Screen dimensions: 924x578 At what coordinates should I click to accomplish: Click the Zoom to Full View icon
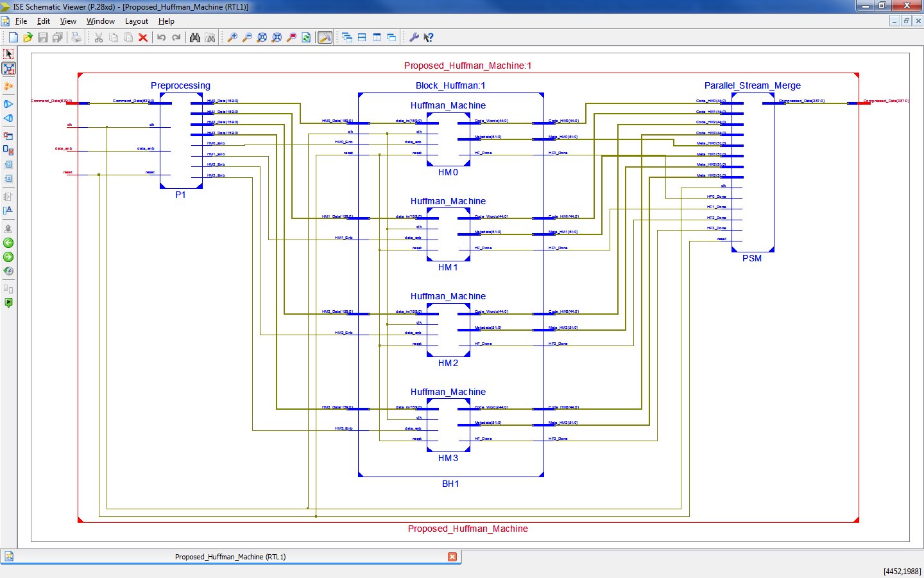pos(262,37)
